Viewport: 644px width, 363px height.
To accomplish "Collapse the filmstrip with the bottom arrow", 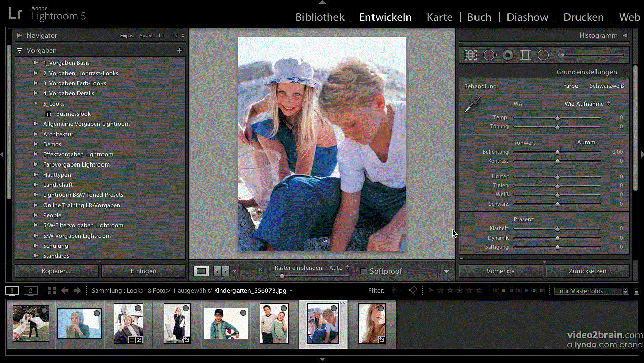I will pyautogui.click(x=322, y=359).
